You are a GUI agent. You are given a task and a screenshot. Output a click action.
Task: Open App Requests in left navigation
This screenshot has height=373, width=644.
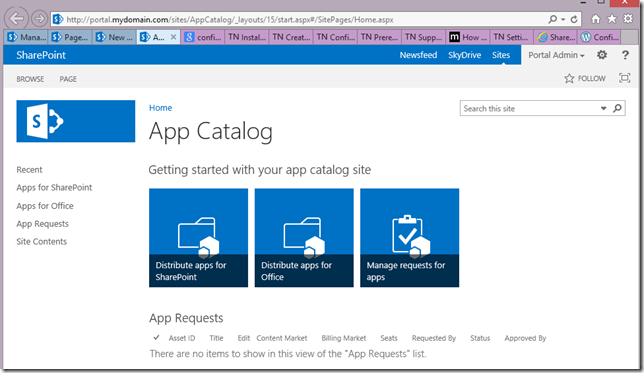pos(42,224)
